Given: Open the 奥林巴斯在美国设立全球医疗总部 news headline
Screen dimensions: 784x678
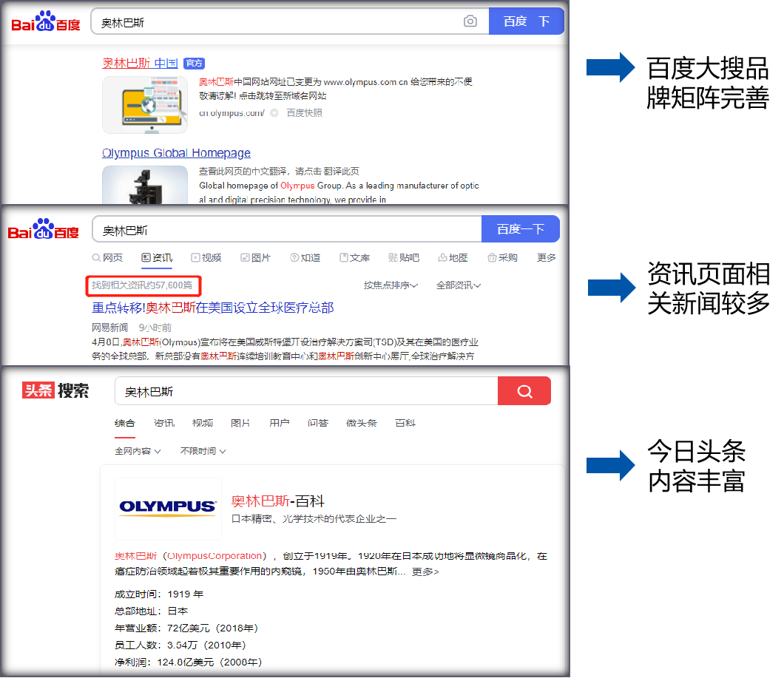Looking at the screenshot, I should click(213, 308).
